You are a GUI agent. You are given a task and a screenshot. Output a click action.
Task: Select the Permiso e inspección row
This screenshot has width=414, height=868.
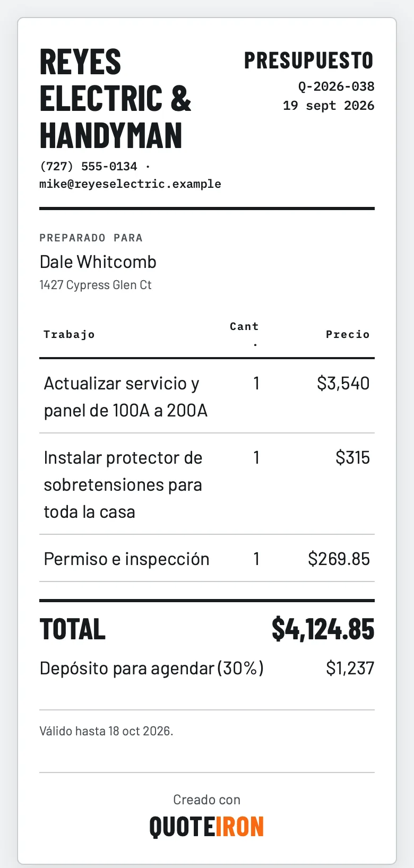[207, 558]
